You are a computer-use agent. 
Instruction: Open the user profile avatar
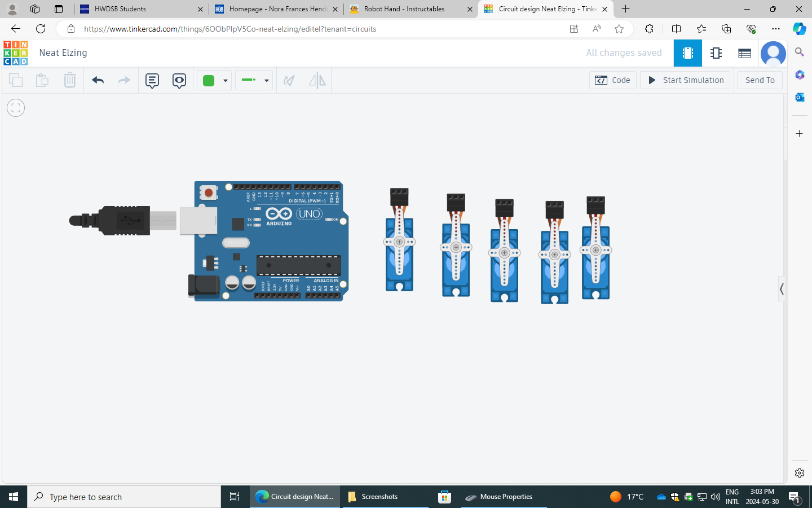coord(773,54)
